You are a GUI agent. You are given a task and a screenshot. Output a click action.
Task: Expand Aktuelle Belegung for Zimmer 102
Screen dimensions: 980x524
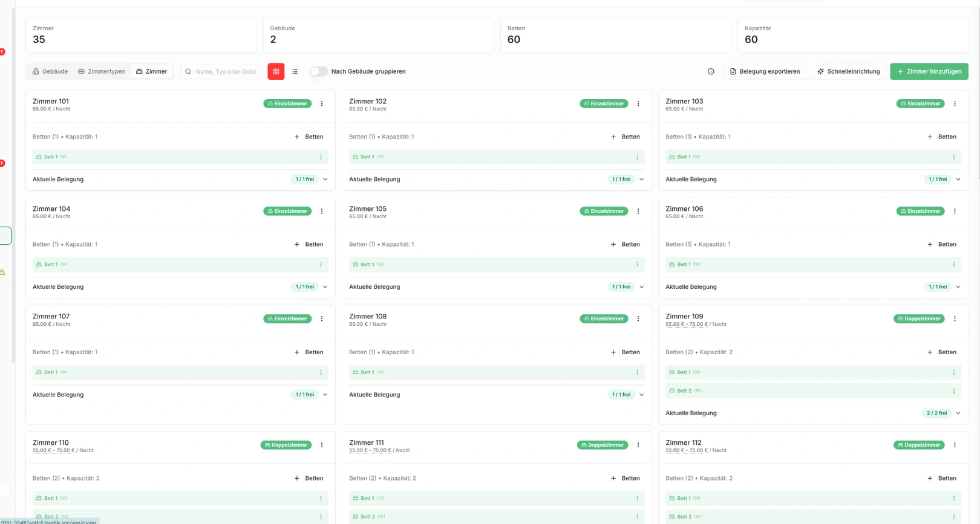[641, 180]
